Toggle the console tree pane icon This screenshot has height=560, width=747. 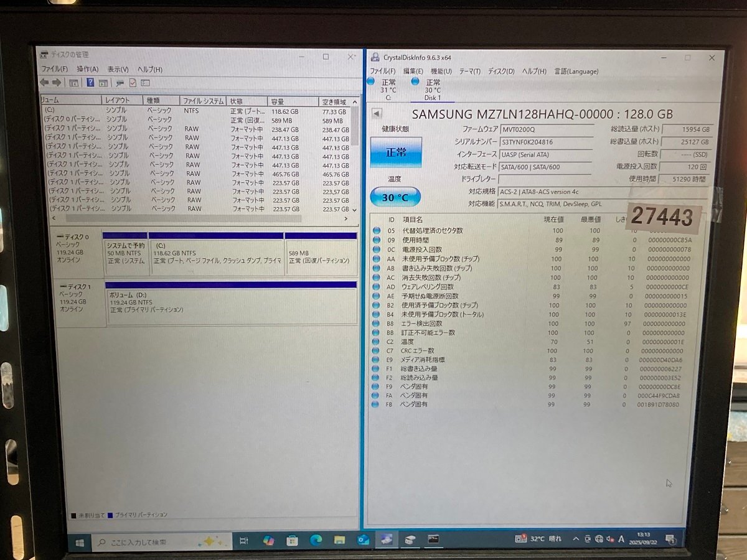tap(73, 82)
